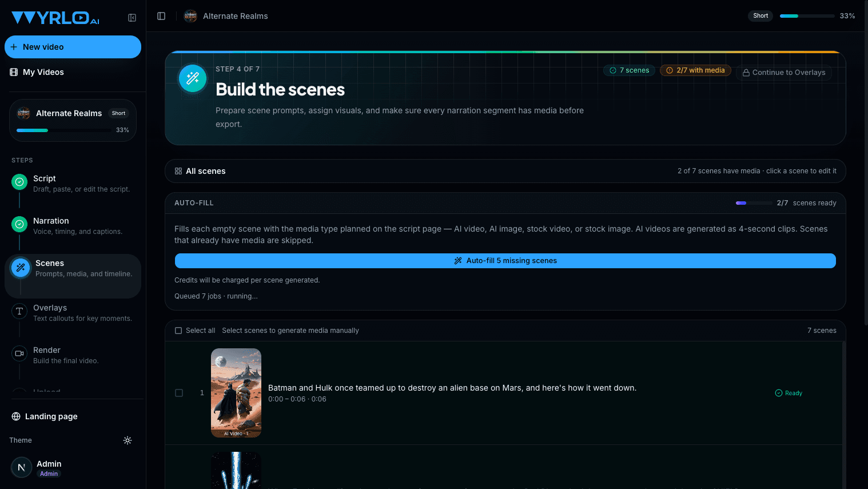Viewport: 868px width, 489px height.
Task: Click the Alternate Realms avatar in top bar
Action: 190,16
